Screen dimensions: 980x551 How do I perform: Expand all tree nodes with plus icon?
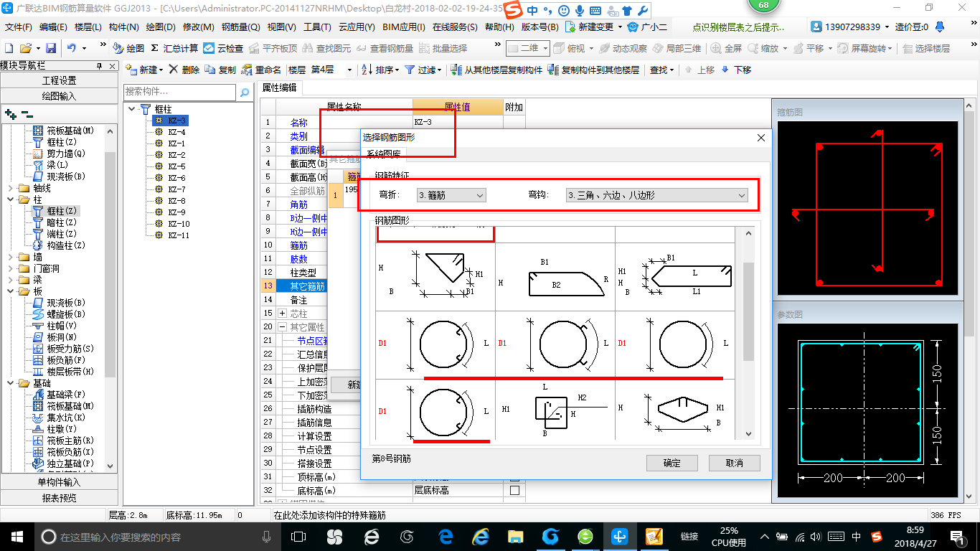point(10,113)
